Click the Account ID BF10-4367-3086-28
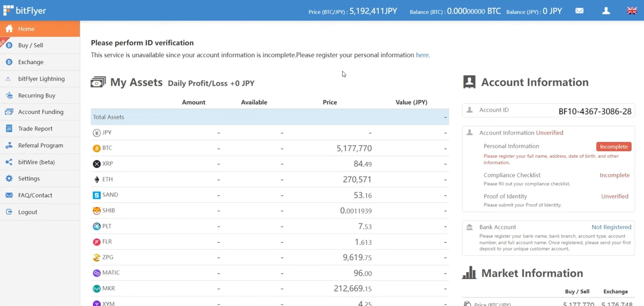This screenshot has height=306, width=644. (x=595, y=111)
